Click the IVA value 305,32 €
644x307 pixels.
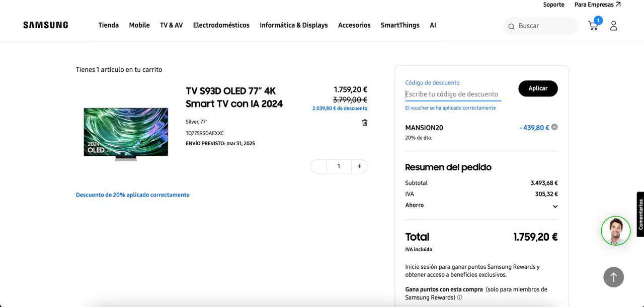[546, 194]
